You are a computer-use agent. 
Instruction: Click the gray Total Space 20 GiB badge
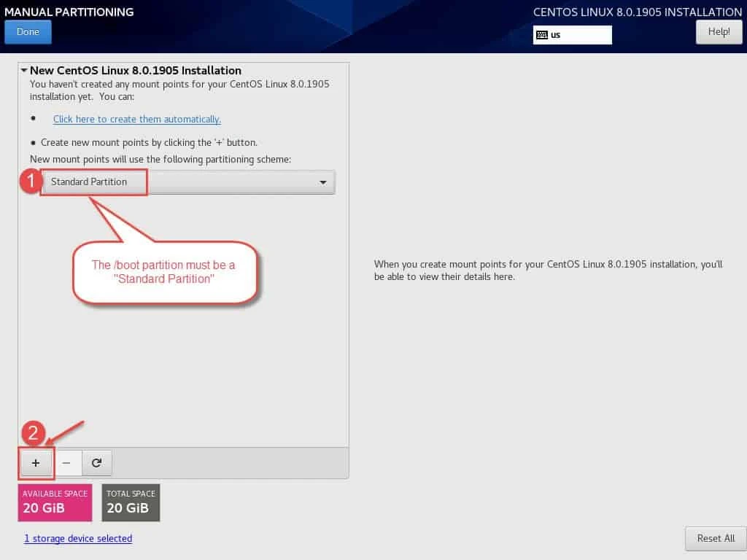(131, 502)
